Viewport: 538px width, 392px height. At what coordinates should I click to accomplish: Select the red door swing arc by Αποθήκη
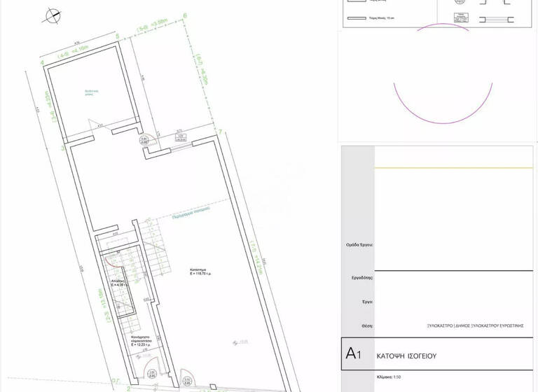coord(110,262)
